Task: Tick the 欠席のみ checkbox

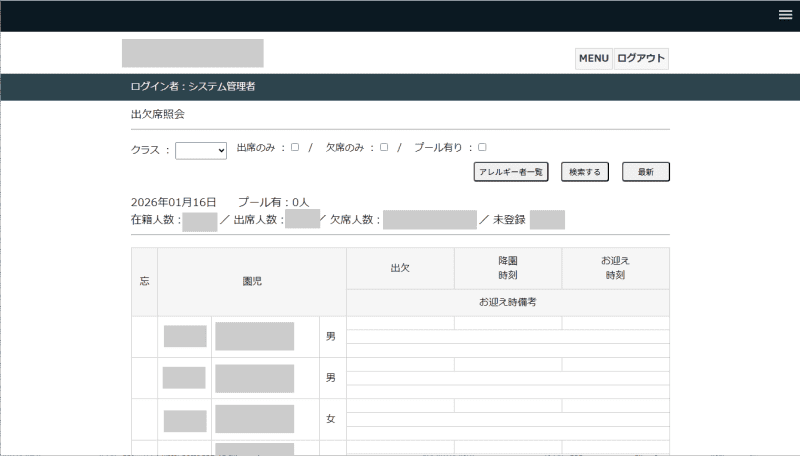Action: tap(384, 147)
